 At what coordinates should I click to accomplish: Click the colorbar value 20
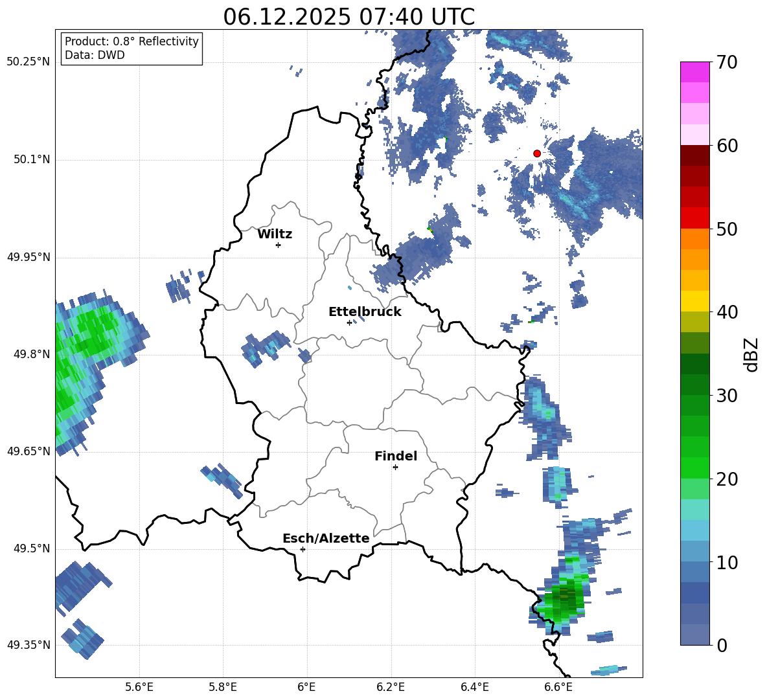tap(727, 479)
